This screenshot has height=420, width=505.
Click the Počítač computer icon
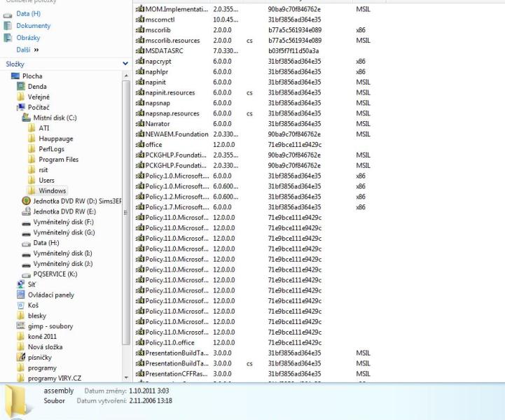(x=21, y=107)
